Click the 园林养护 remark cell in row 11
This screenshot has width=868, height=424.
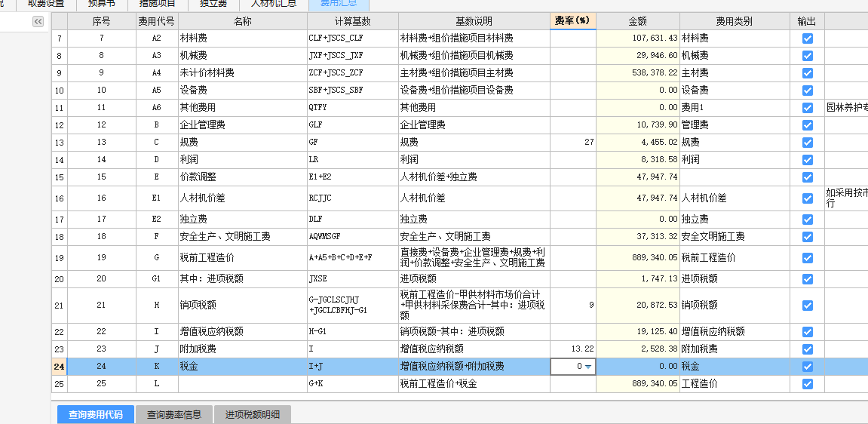click(846, 108)
